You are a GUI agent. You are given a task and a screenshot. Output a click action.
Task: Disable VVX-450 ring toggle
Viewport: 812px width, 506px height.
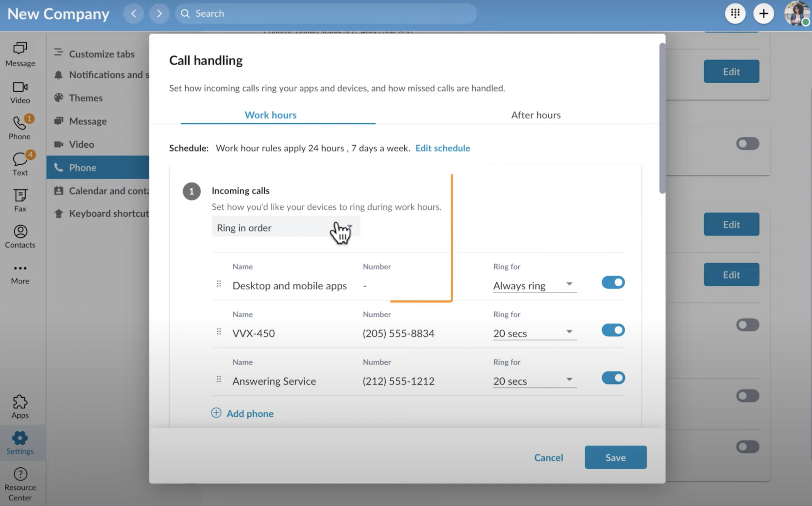[613, 330]
